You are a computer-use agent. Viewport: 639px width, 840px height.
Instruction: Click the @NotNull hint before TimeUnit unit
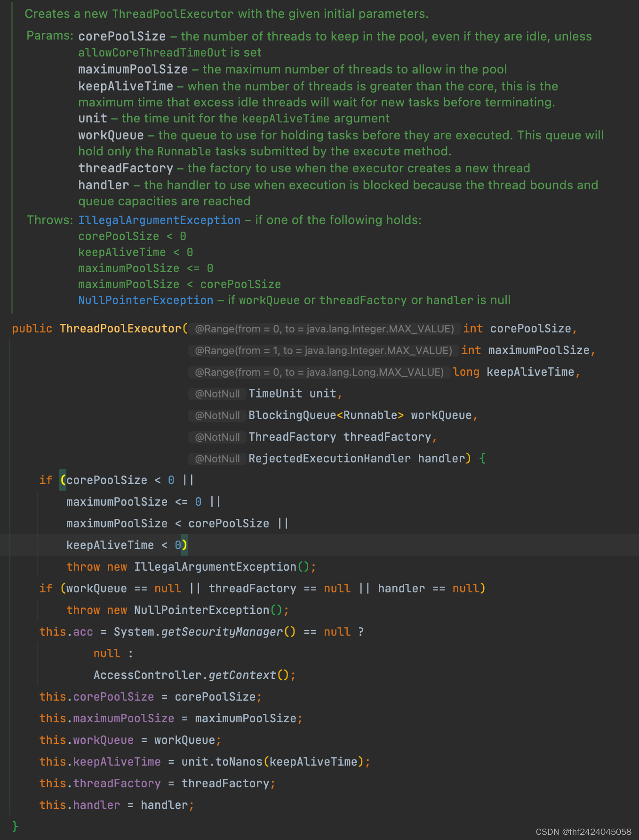tap(217, 394)
